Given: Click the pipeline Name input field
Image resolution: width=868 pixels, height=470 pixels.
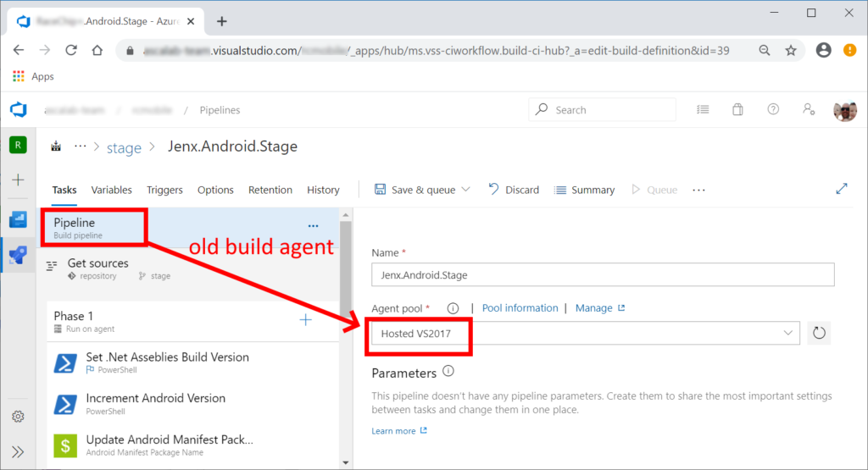Looking at the screenshot, I should pyautogui.click(x=603, y=275).
